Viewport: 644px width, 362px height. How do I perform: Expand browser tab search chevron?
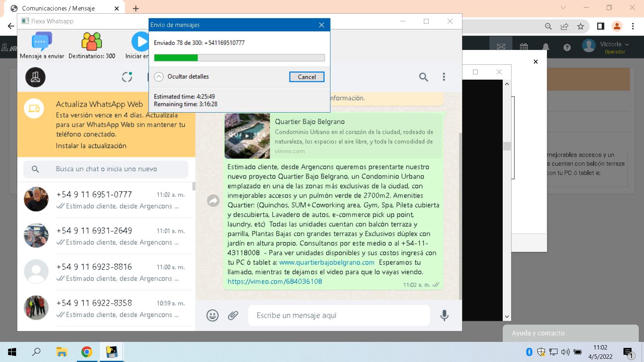point(563,8)
